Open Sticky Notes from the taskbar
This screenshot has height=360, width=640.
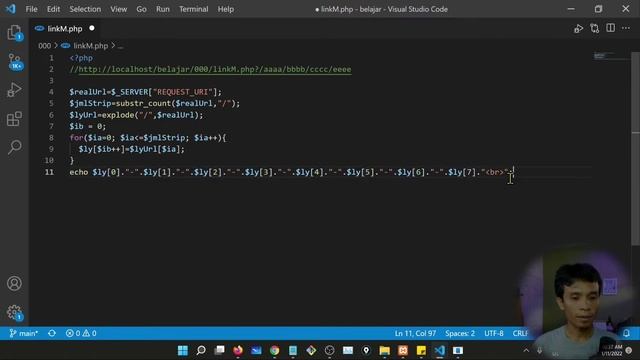pos(421,350)
